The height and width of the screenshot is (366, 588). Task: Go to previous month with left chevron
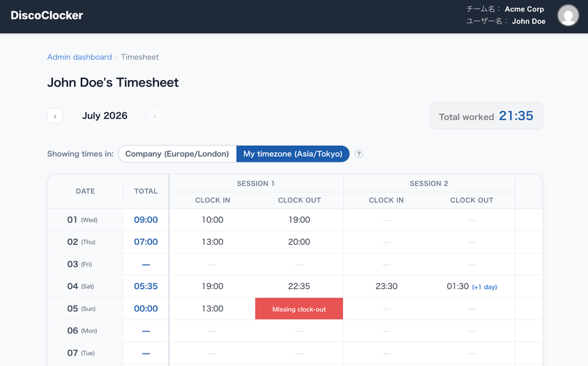(55, 115)
